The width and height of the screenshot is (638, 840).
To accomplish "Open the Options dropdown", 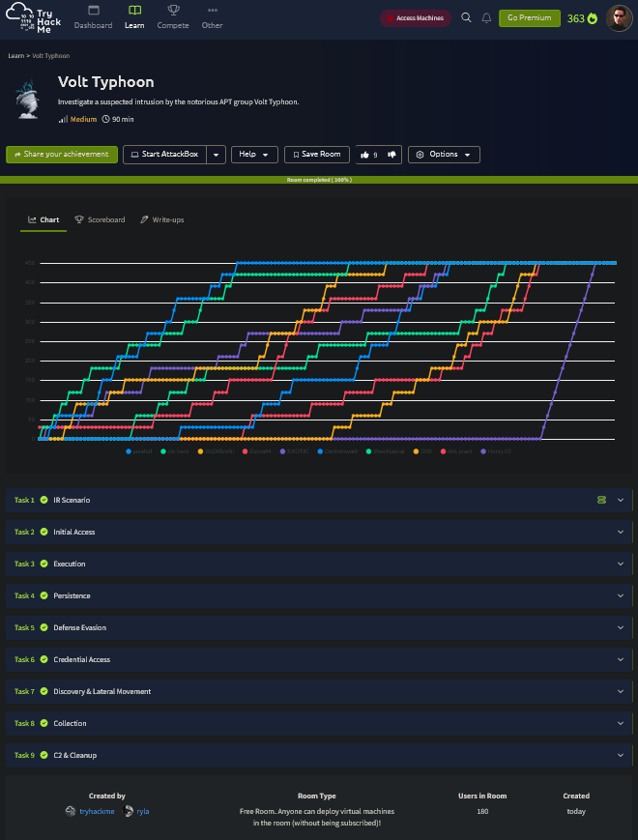I will [444, 155].
